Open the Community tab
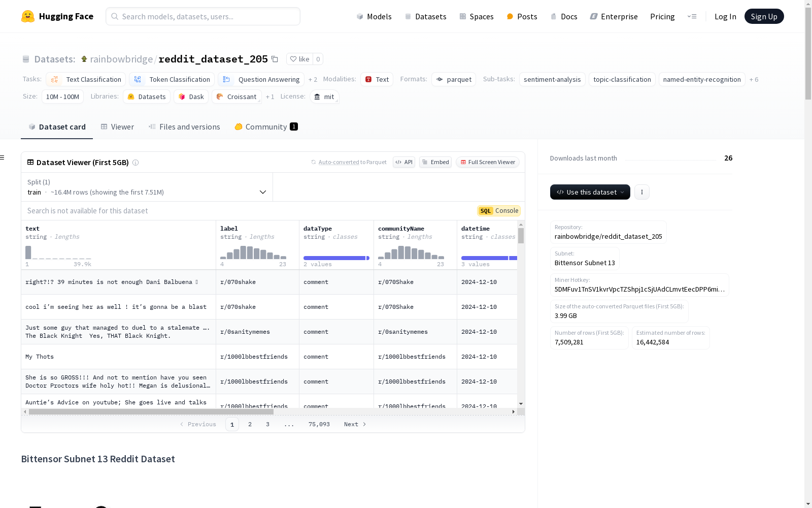 pyautogui.click(x=266, y=127)
